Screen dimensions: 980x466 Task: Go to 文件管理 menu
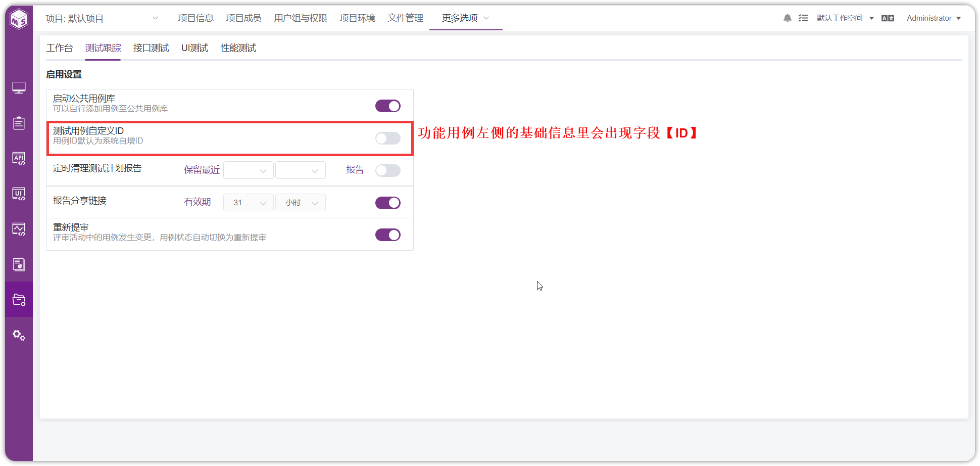point(406,18)
